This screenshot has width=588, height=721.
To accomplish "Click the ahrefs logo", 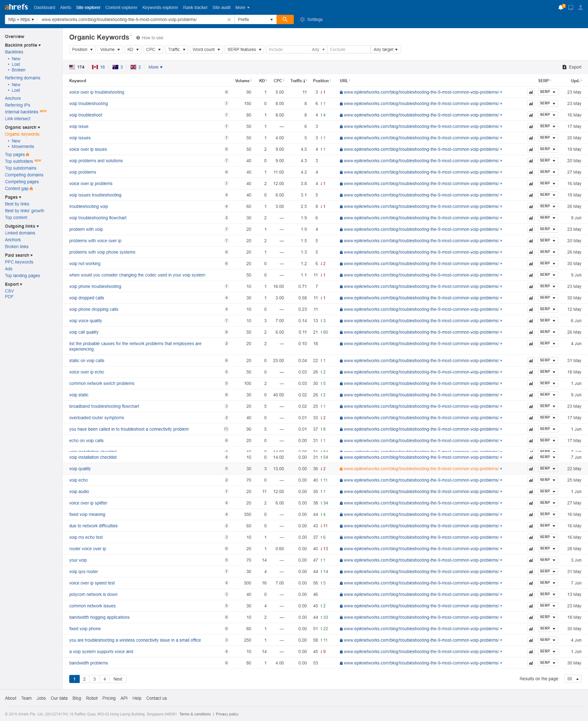I will 16,6.
